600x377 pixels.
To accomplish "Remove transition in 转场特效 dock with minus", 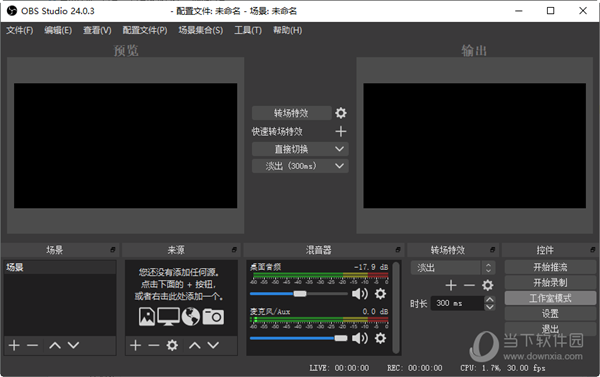I will coord(469,285).
